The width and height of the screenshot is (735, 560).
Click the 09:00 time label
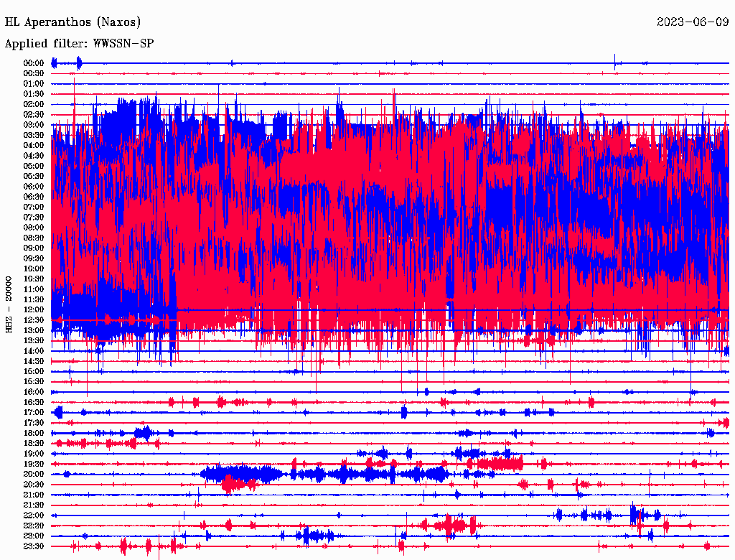[34, 248]
